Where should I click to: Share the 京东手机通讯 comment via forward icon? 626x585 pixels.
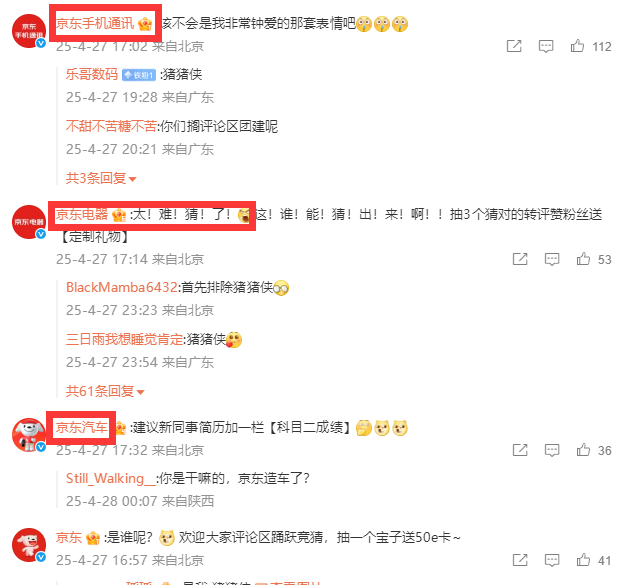click(x=514, y=46)
